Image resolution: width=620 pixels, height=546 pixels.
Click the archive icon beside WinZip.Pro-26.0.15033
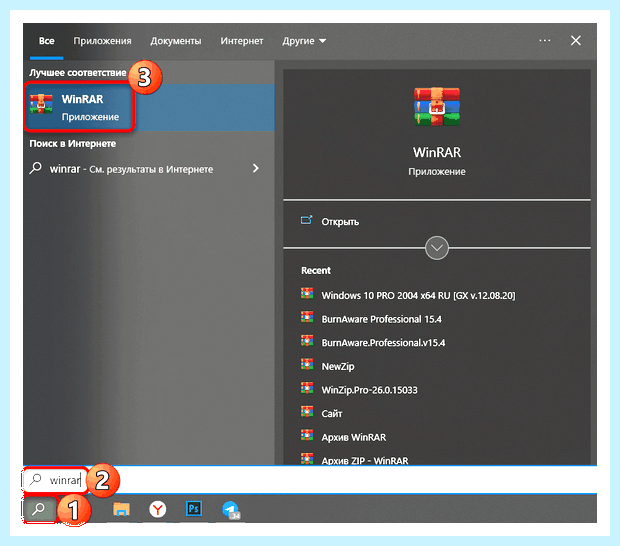[x=307, y=388]
